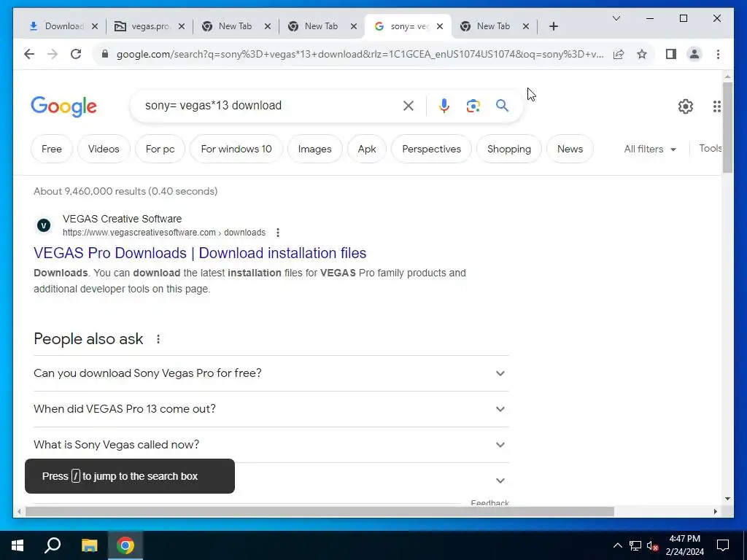The height and width of the screenshot is (560, 747).
Task: Apply the Apk filter chip
Action: [x=367, y=149]
